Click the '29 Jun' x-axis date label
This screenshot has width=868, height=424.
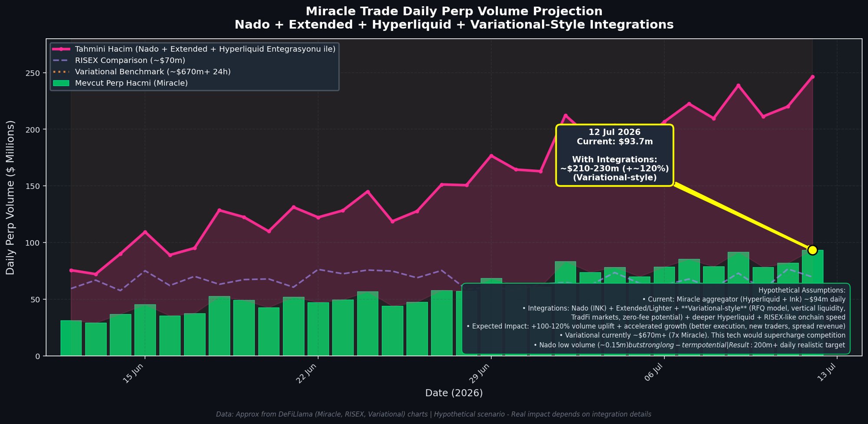(x=480, y=373)
